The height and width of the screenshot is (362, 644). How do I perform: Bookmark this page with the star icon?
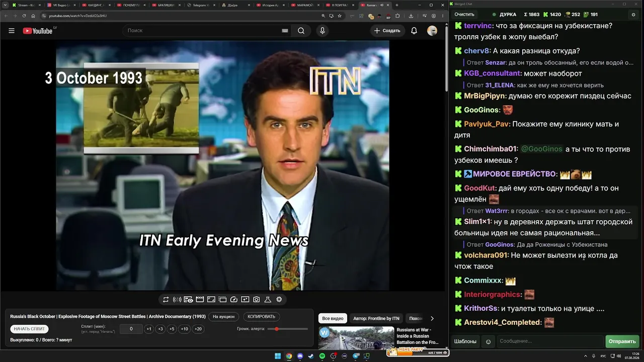[340, 16]
